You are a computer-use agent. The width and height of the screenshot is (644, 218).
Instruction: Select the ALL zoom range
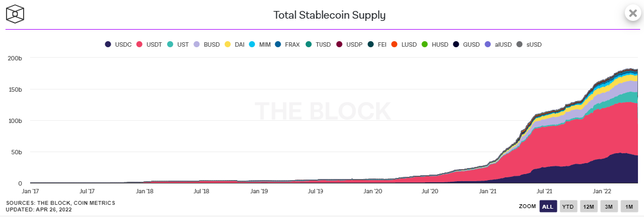pyautogui.click(x=548, y=206)
